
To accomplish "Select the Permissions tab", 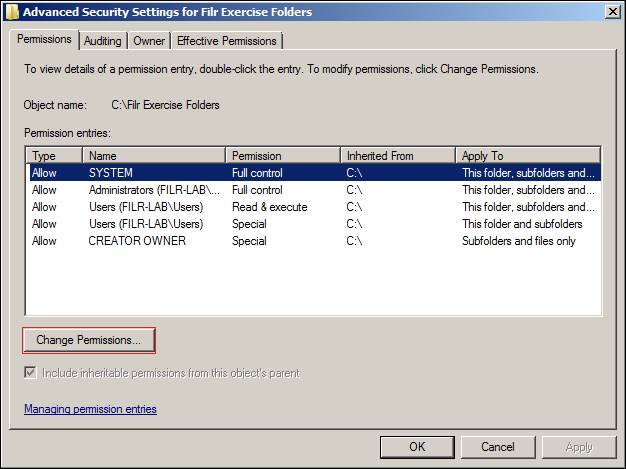I will point(46,40).
